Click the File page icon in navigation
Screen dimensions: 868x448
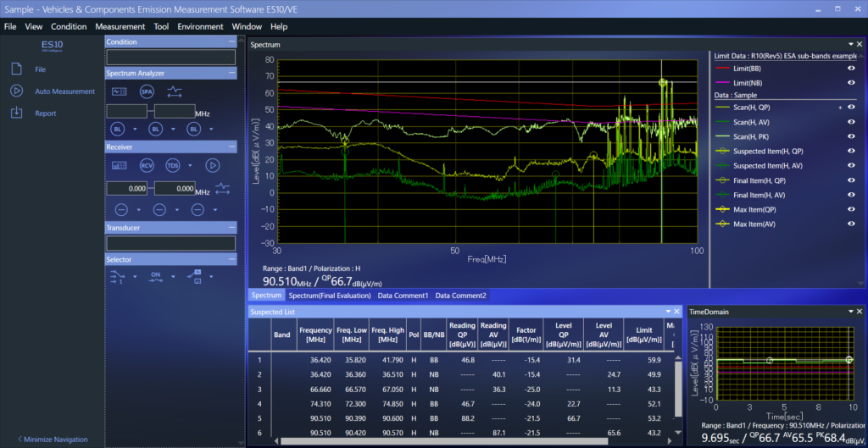point(17,69)
